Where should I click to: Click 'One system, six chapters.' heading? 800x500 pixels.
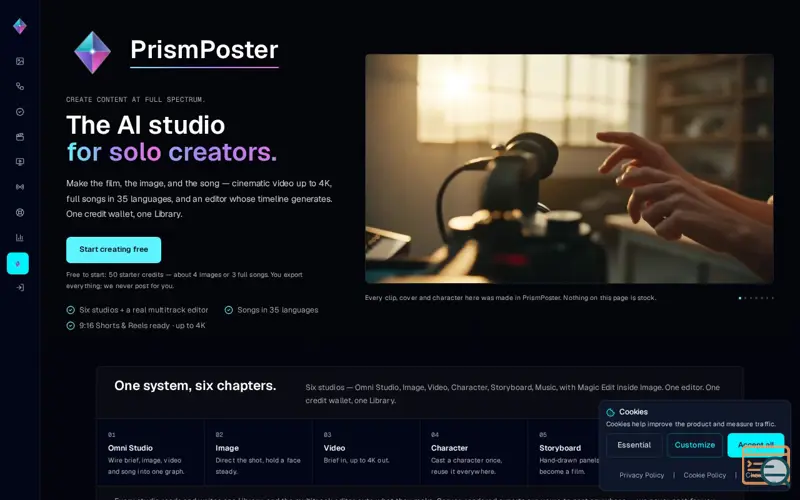click(195, 386)
